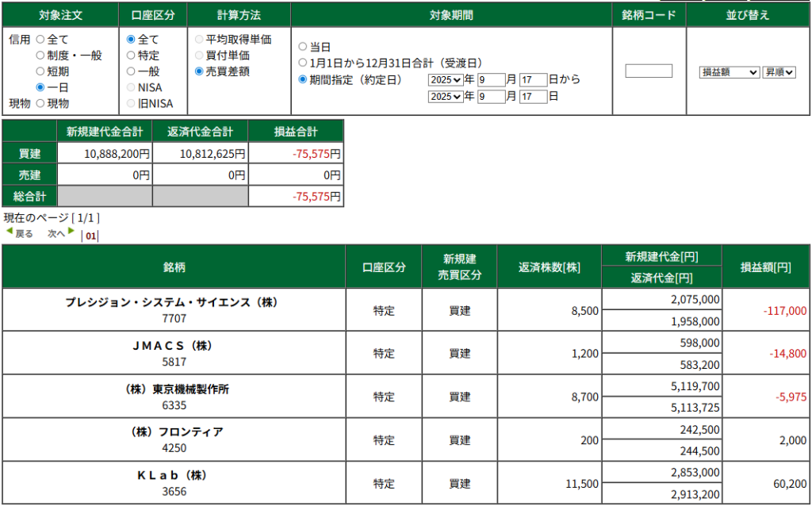Select the 現物 radio button
The height and width of the screenshot is (506, 812).
click(40, 103)
